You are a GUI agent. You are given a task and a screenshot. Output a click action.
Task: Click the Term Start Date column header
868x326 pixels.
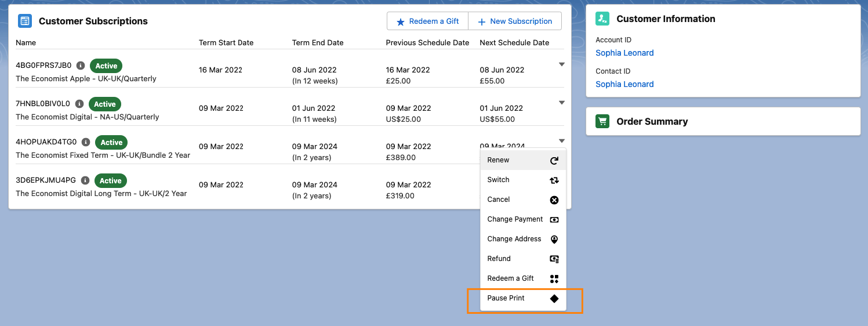[226, 42]
